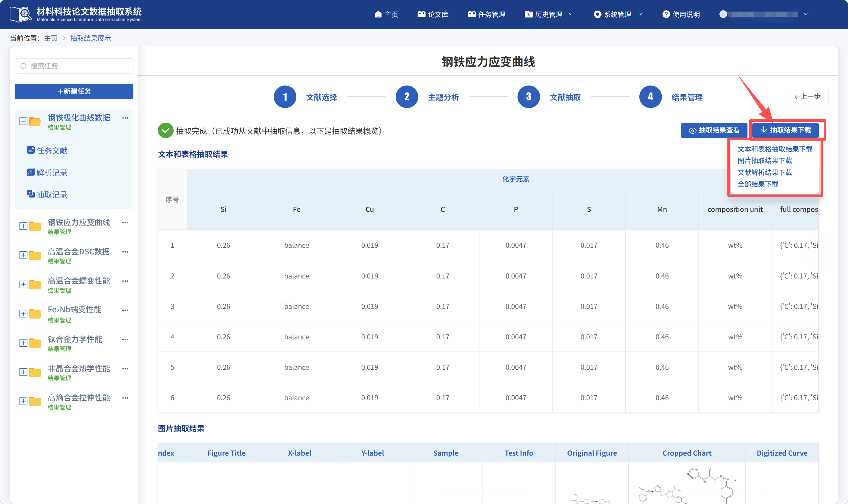Go to step 2 主题分析
The width and height of the screenshot is (848, 504).
[427, 97]
